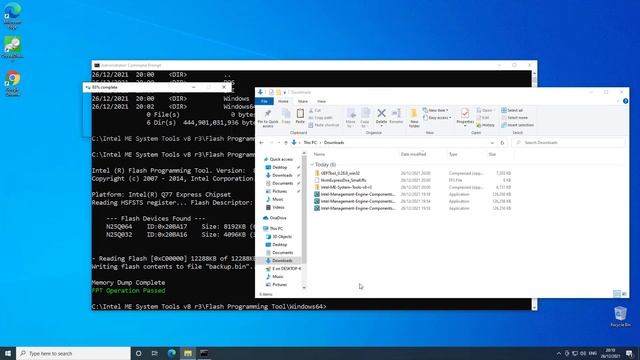Click Paste shortcut in Clipboard group
Viewport: 640px width, 360px height.
coord(324,125)
